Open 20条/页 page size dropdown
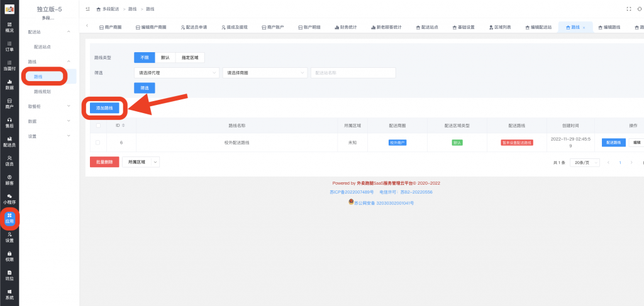 click(585, 163)
